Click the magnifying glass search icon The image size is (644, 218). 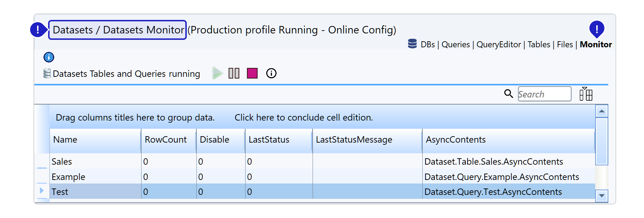click(509, 94)
